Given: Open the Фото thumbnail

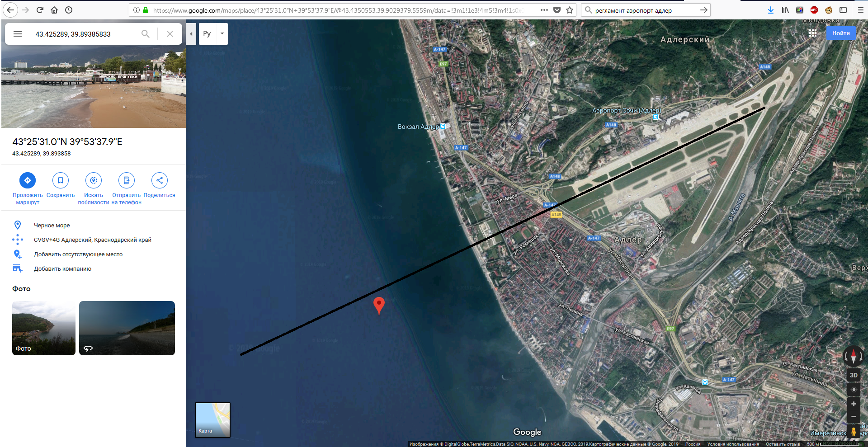Looking at the screenshot, I should (x=44, y=328).
